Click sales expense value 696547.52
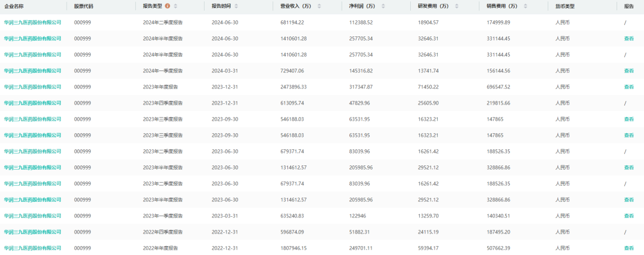This screenshot has height=255, width=644. [499, 87]
